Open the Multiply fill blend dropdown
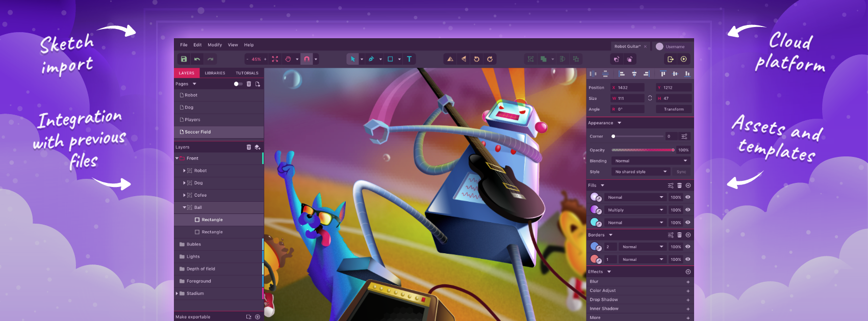The width and height of the screenshot is (868, 321). [x=635, y=210]
